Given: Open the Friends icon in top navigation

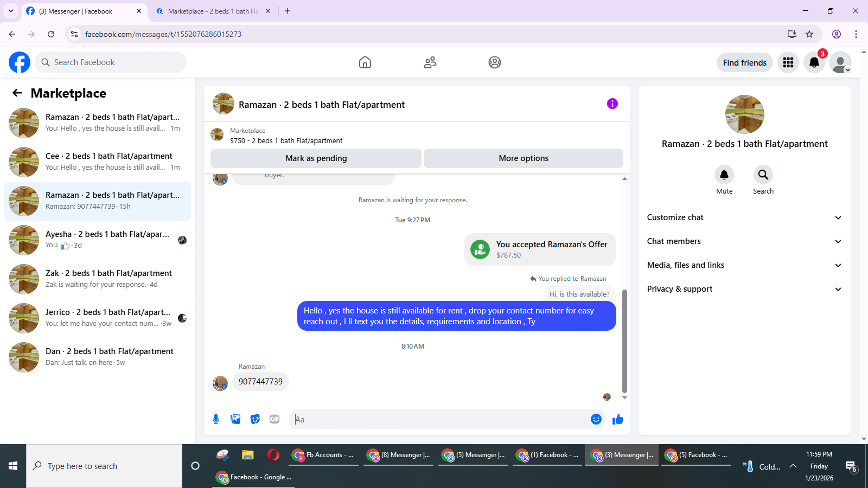Looking at the screenshot, I should 430,62.
